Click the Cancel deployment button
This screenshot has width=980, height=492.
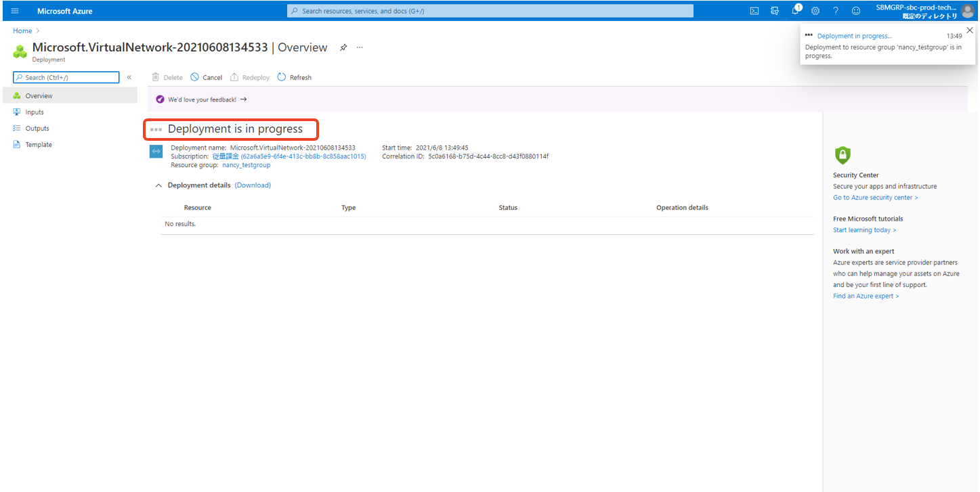(207, 77)
